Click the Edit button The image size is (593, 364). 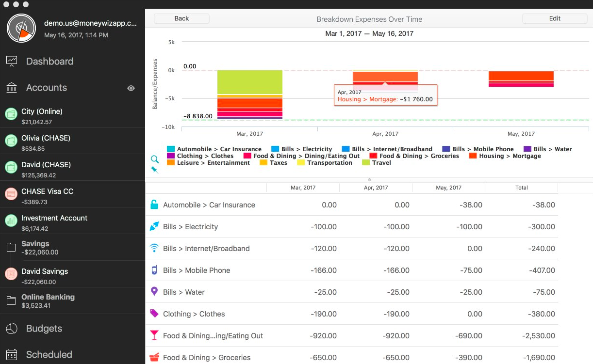point(555,18)
